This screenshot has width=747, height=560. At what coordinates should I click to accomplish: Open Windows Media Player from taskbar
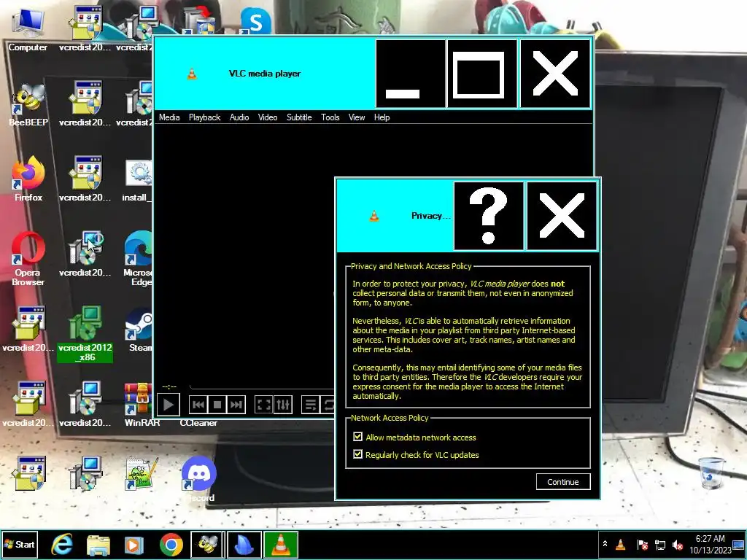(134, 545)
